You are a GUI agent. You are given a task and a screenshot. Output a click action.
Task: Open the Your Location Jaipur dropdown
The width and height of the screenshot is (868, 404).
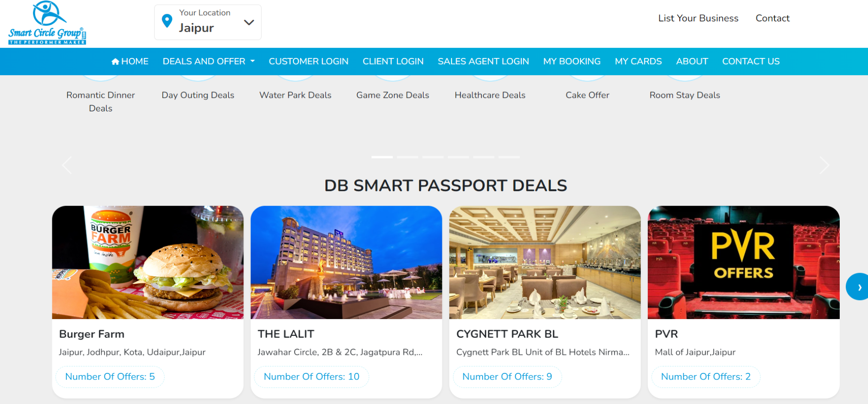[208, 22]
